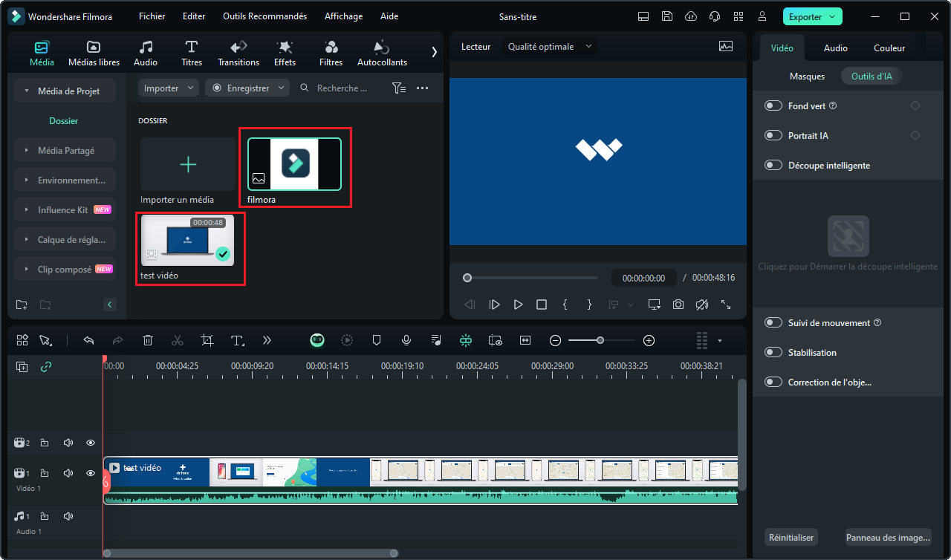Click the select arrow tool in timeline toolbar
The height and width of the screenshot is (560, 951).
45,340
